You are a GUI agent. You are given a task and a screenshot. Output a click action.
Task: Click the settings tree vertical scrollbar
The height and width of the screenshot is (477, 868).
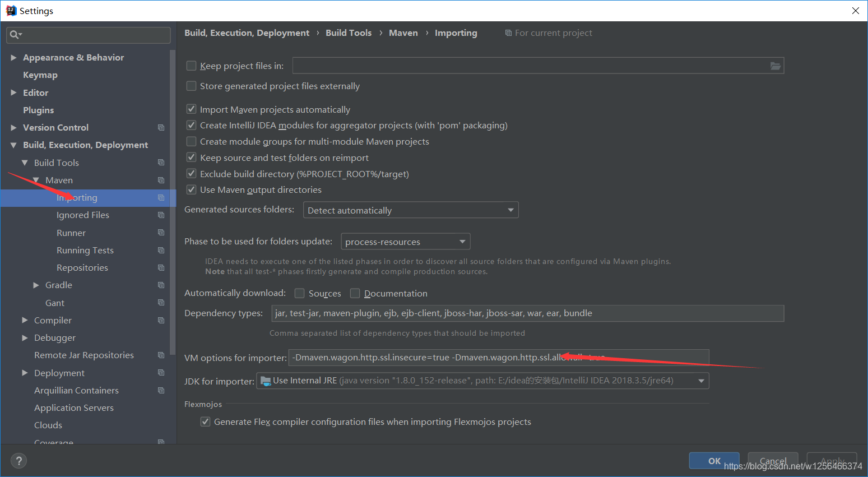pos(173,202)
